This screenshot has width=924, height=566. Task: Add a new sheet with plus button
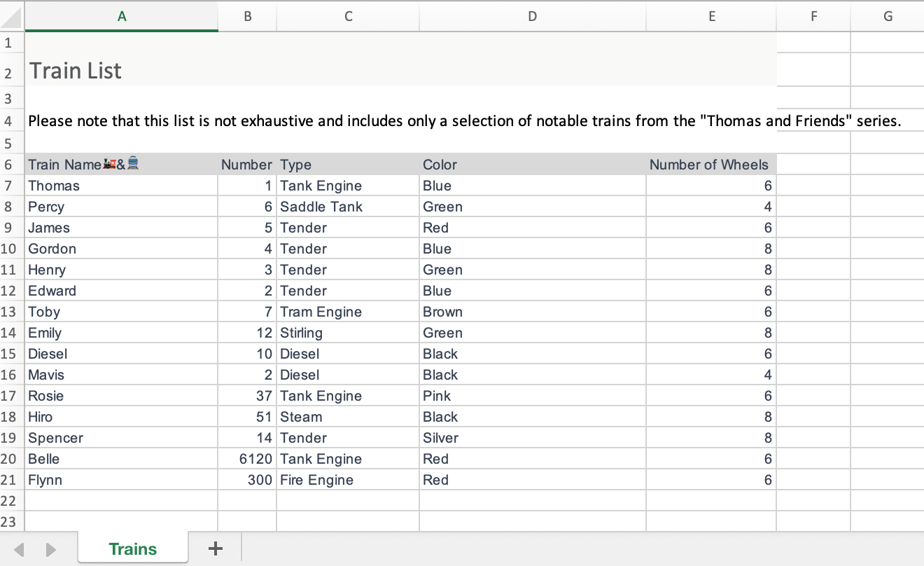pyautogui.click(x=216, y=548)
